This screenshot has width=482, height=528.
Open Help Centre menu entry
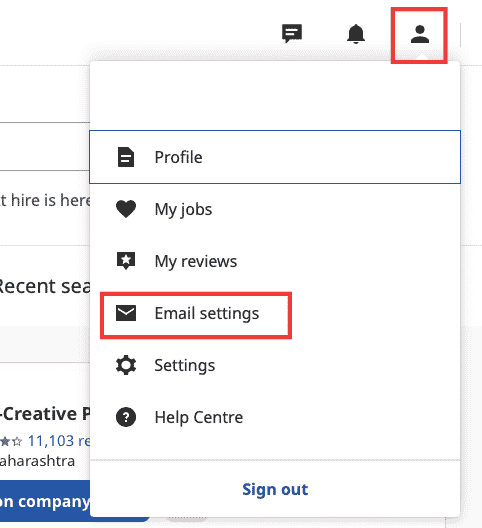tap(275, 418)
